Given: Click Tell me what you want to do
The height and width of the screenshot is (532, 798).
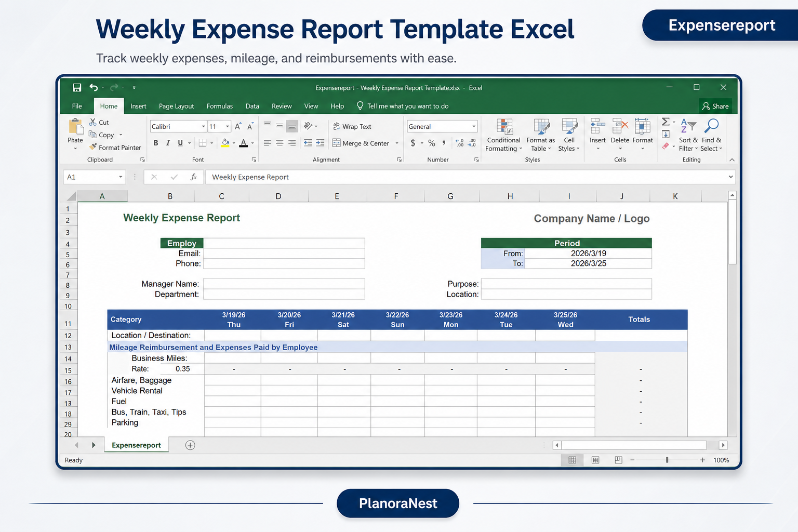Looking at the screenshot, I should tap(403, 106).
